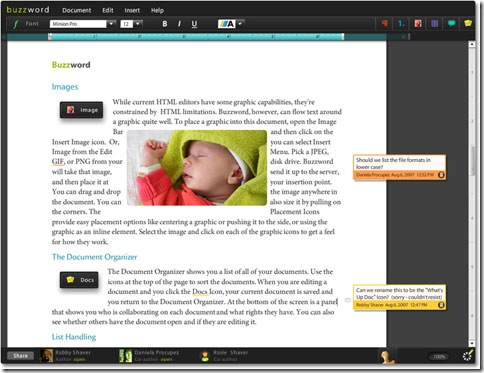The width and height of the screenshot is (484, 373).
Task: Toggle italic formatting
Action: pyautogui.click(x=179, y=24)
